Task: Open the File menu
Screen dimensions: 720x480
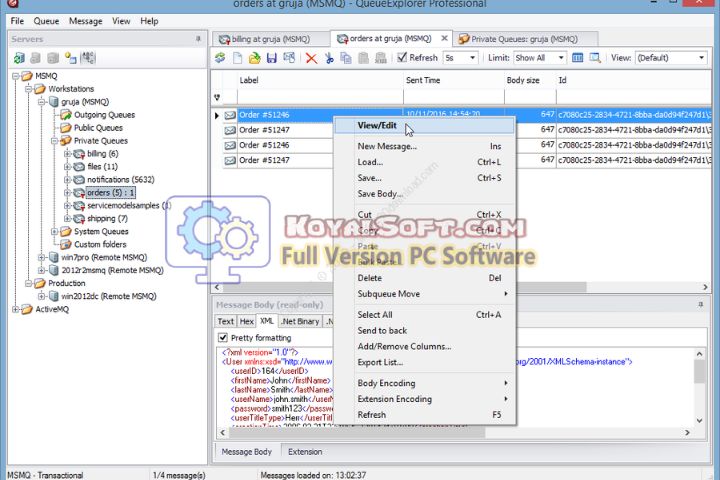Action: (x=17, y=21)
